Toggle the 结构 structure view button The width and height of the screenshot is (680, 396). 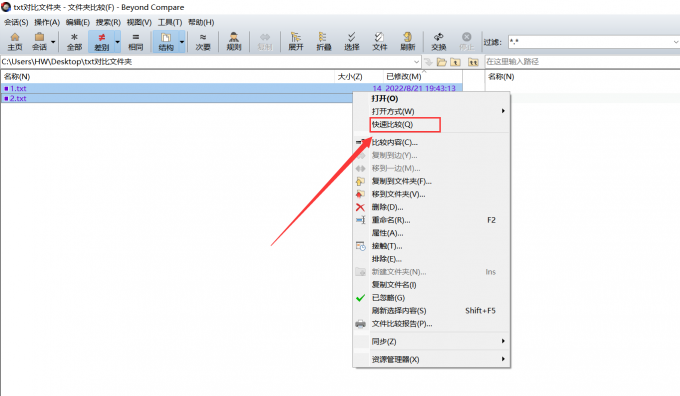(166, 42)
